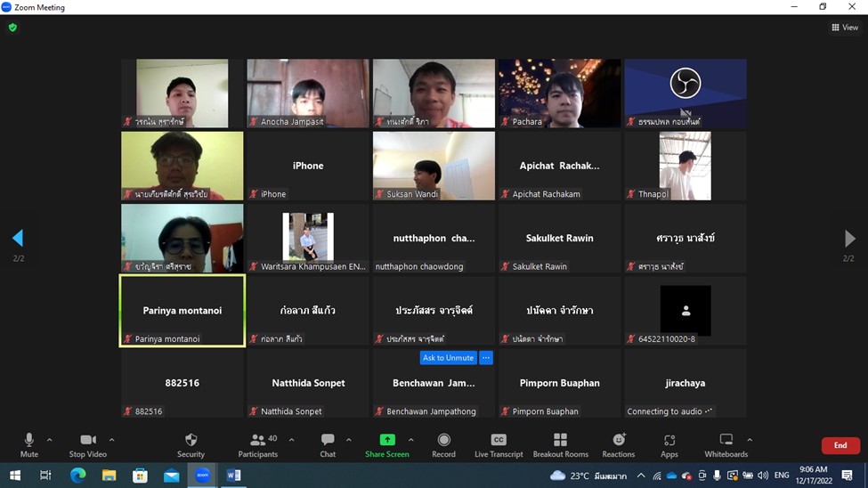Image resolution: width=868 pixels, height=488 pixels.
Task: Go to next gallery page arrow
Action: point(849,239)
